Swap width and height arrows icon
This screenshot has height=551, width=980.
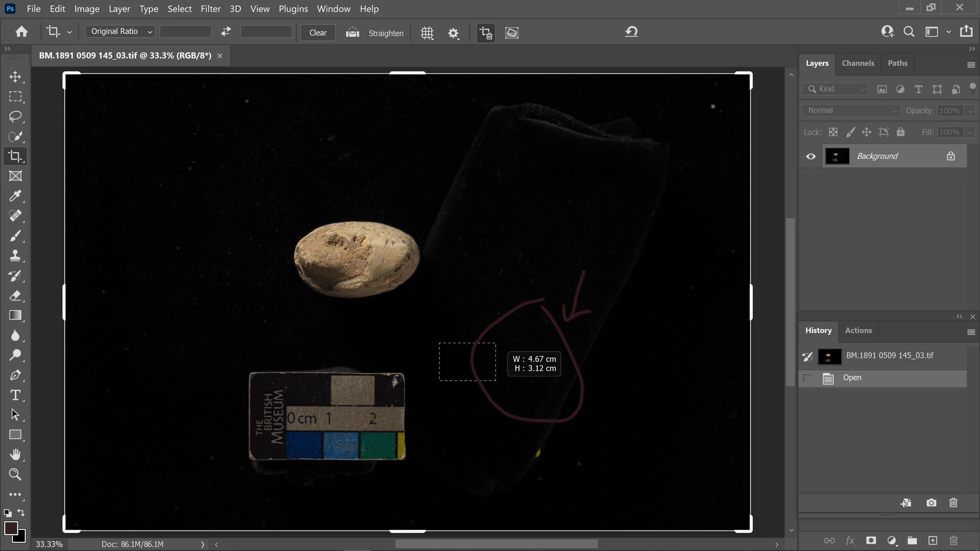[226, 32]
